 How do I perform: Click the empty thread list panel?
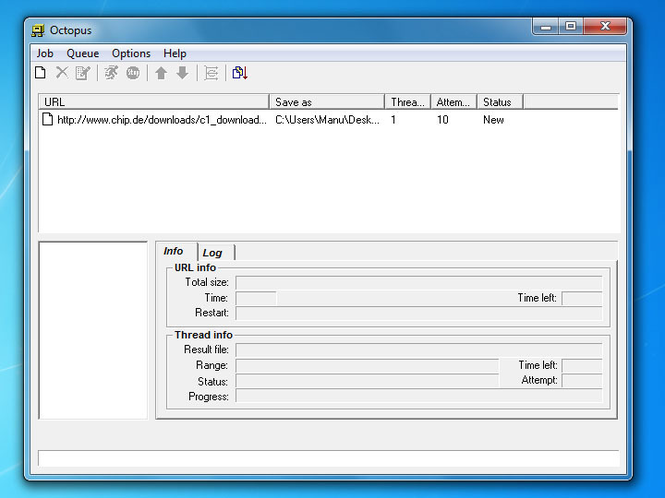coord(93,330)
